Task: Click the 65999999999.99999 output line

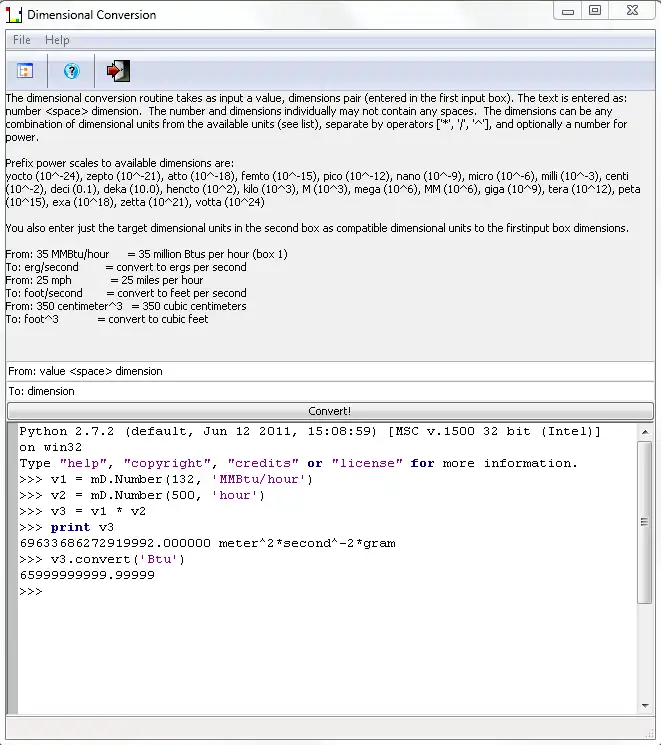Action: [x=87, y=575]
